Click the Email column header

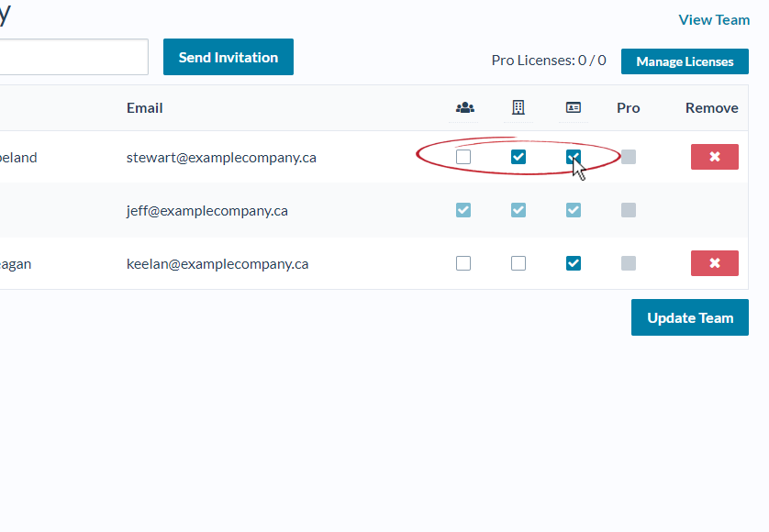pyautogui.click(x=145, y=108)
